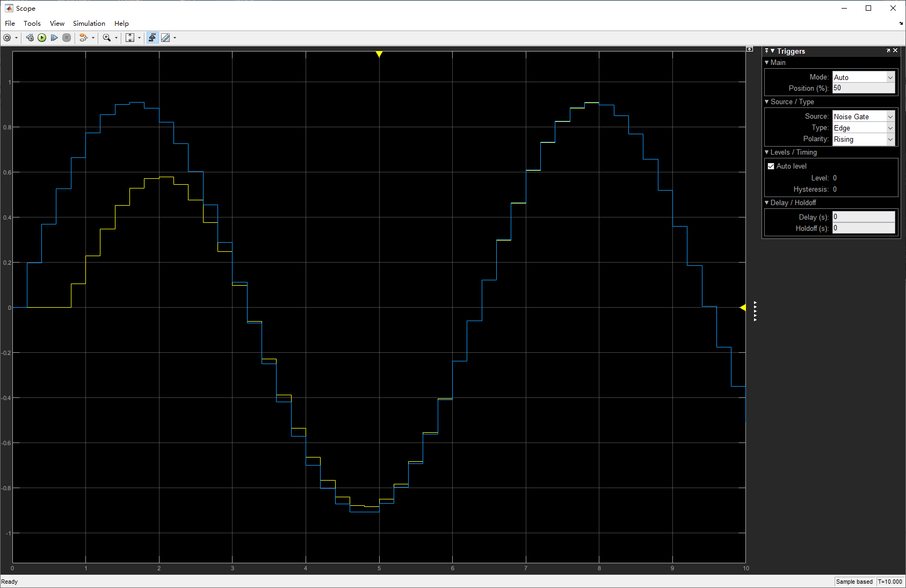The width and height of the screenshot is (906, 588).
Task: Click the Delay (s) input field
Action: (863, 216)
